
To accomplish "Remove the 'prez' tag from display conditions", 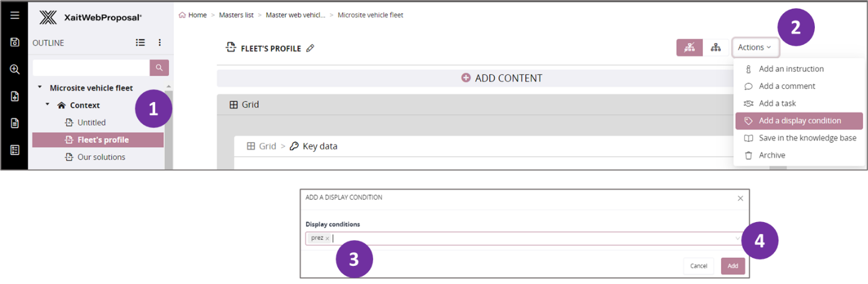I will click(x=327, y=238).
